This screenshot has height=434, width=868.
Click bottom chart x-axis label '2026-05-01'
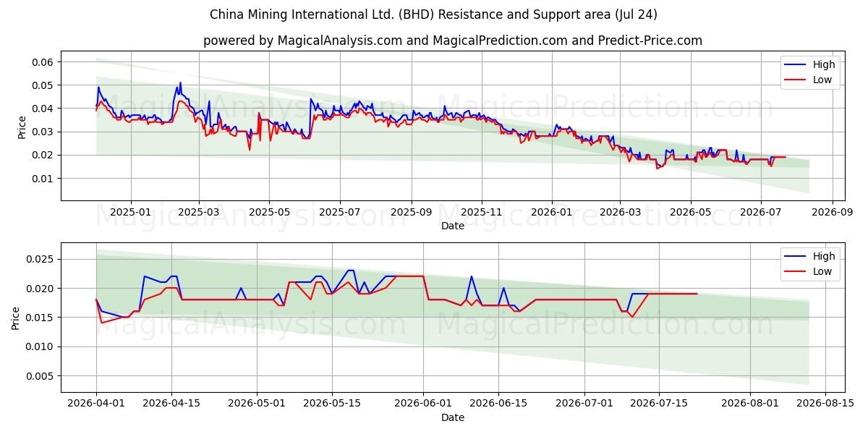coord(258,404)
